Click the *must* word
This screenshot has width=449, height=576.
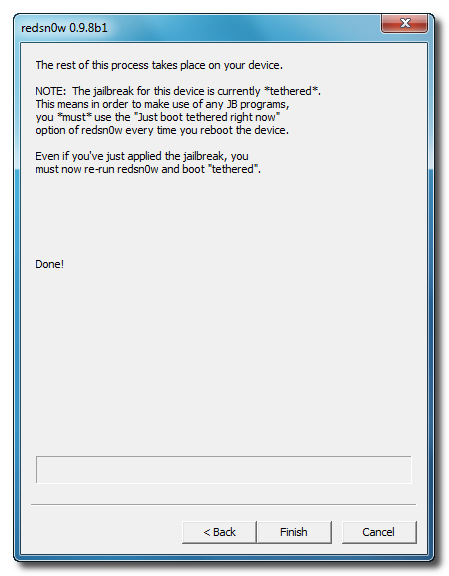73,117
